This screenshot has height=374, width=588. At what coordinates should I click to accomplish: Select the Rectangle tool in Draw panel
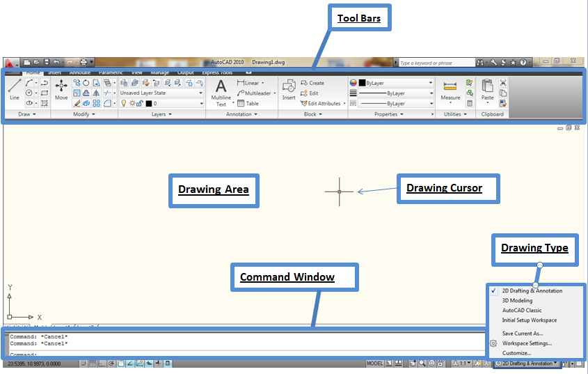[45, 93]
